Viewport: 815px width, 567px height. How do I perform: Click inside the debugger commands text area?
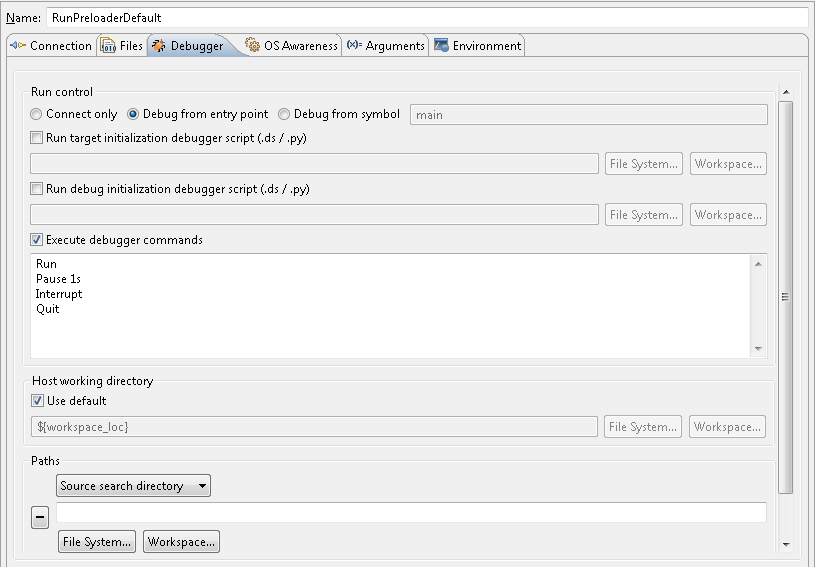(x=390, y=306)
